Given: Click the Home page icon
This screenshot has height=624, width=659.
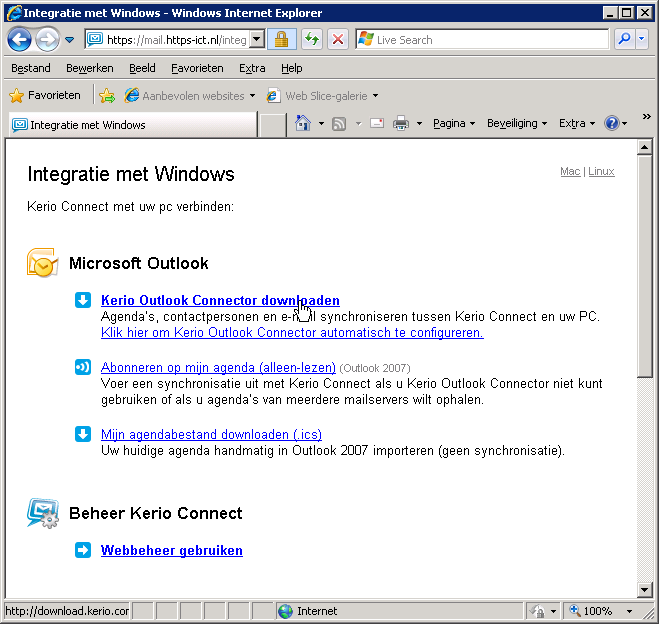Looking at the screenshot, I should (x=303, y=123).
